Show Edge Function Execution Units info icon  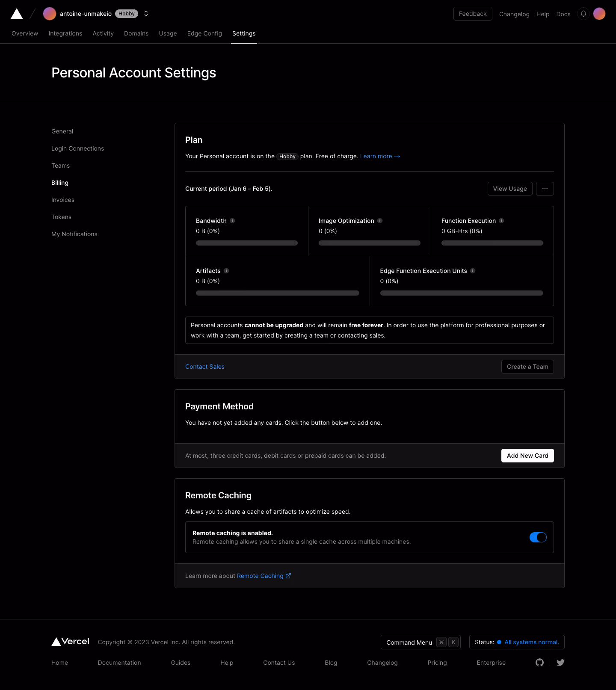(473, 271)
